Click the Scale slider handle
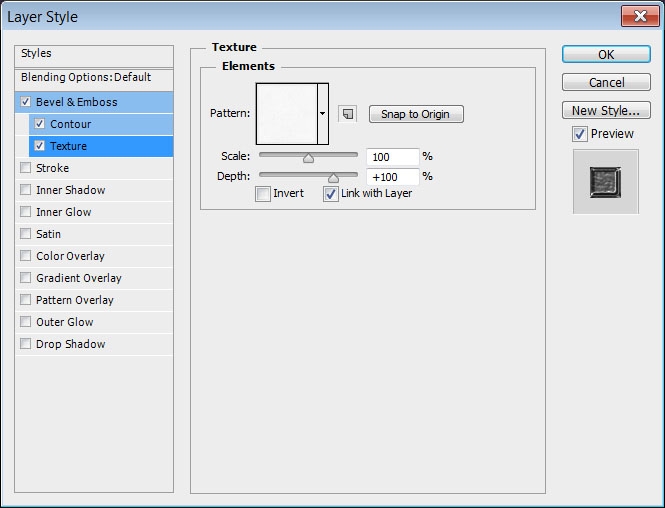 (308, 159)
